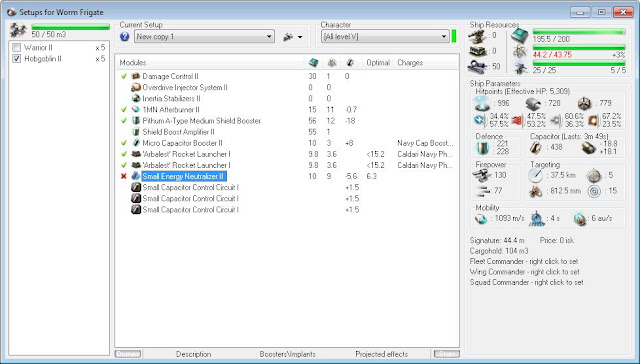
Task: Click the launcher hardpoints icon in Ship Resources
Action: click(x=477, y=51)
